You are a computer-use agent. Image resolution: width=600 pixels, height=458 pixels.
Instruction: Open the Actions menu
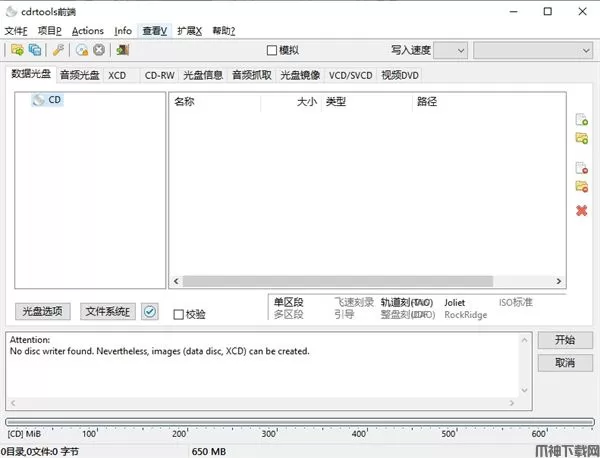pyautogui.click(x=88, y=31)
